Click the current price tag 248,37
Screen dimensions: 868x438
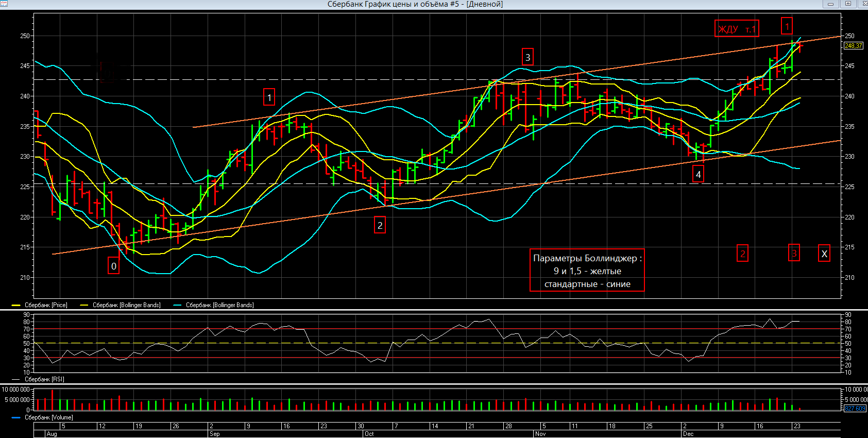[x=853, y=46]
